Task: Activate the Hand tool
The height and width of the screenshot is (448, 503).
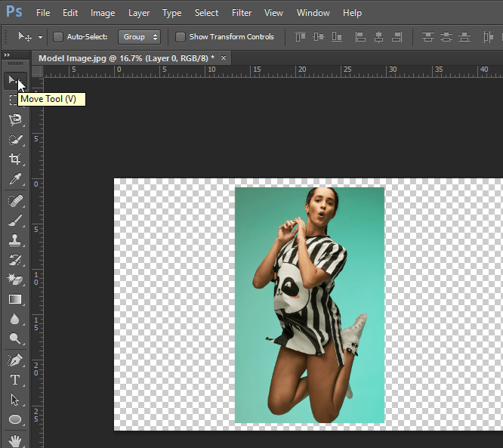Action: point(14,440)
